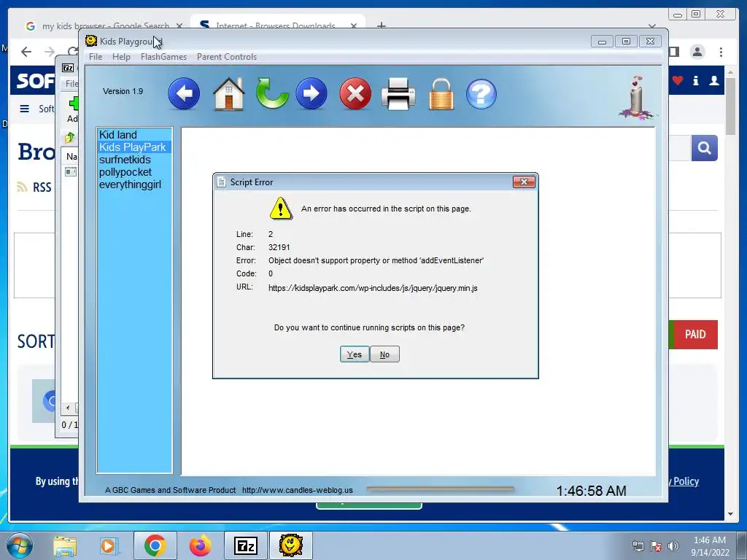Open the media player taskbar icon
The height and width of the screenshot is (560, 747).
(109, 546)
